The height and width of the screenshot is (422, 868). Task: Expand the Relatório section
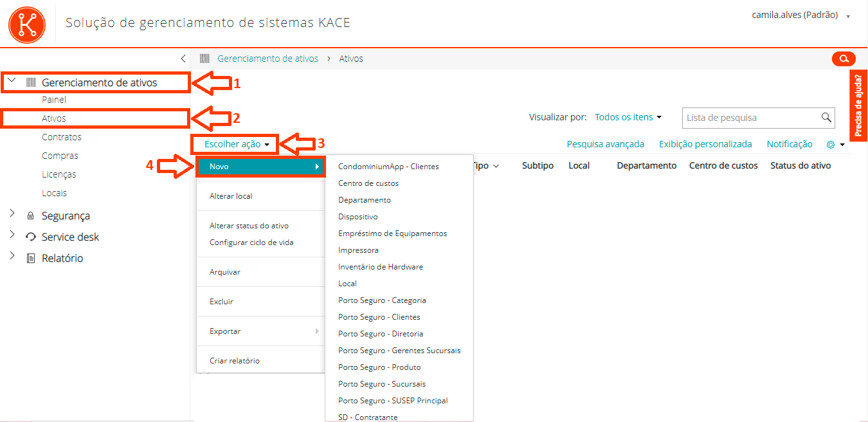tap(12, 256)
